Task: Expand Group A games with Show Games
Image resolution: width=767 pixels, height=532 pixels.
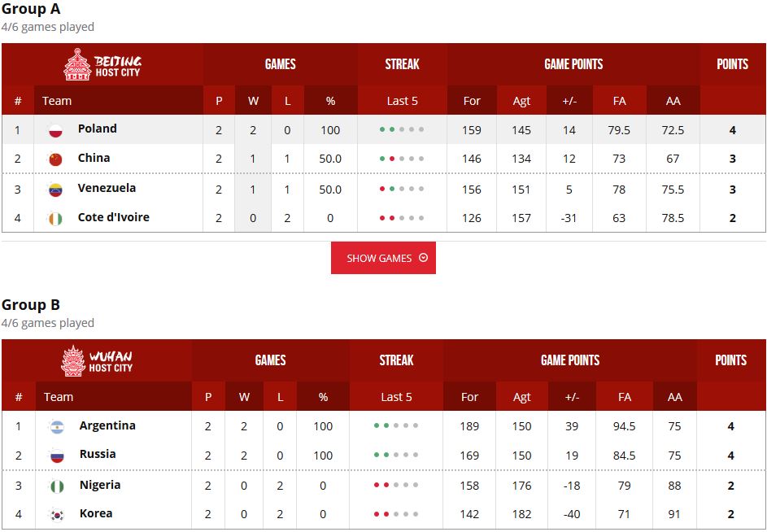Action: tap(383, 258)
